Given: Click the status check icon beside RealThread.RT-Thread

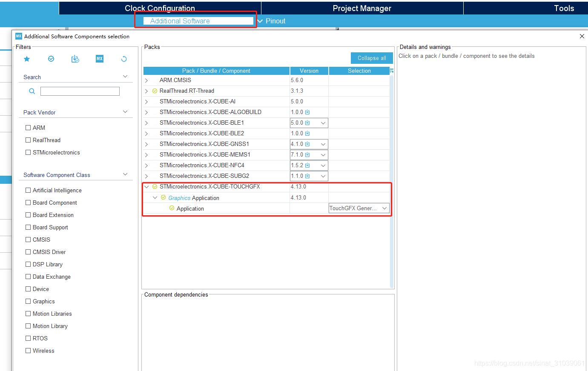Looking at the screenshot, I should tap(155, 91).
